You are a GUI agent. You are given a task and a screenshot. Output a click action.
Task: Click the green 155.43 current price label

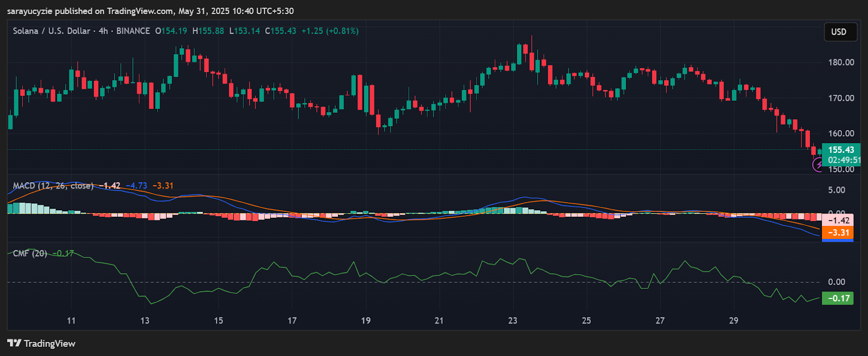[841, 150]
